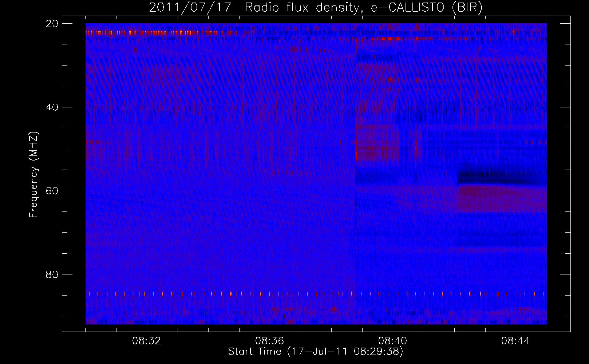Viewport: 589px width, 364px height.
Task: Click the '08:44' time axis label
Action: pos(516,341)
